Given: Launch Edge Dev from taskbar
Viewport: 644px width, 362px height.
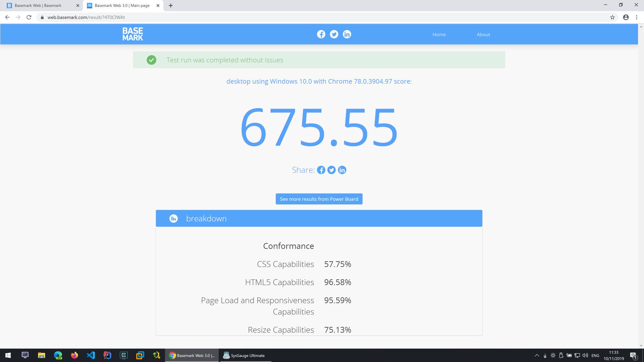Looking at the screenshot, I should pos(58,355).
